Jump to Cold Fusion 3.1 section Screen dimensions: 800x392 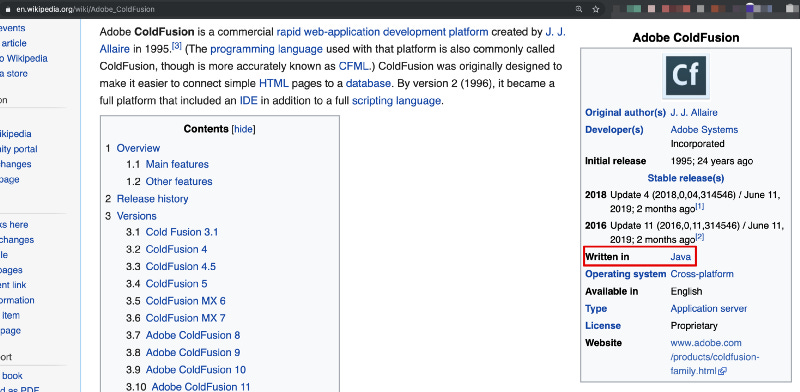point(182,232)
